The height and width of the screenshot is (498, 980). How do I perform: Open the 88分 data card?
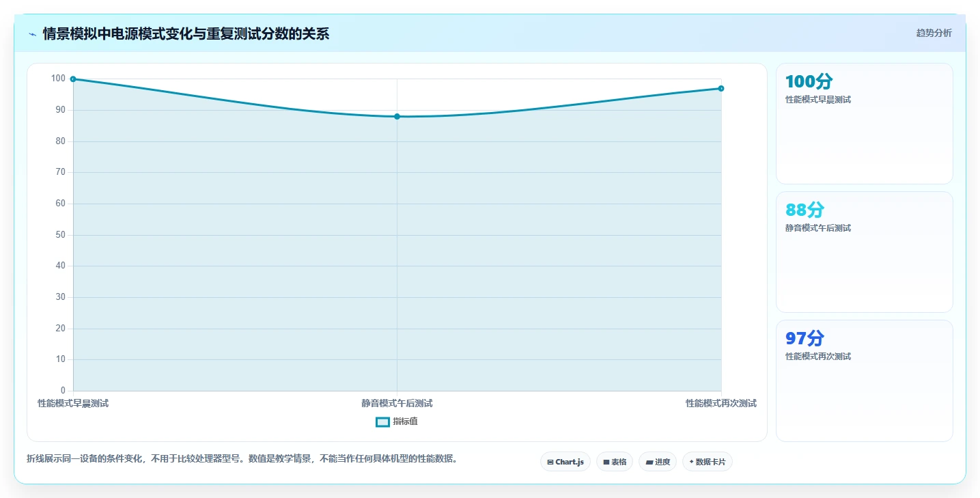(x=864, y=252)
